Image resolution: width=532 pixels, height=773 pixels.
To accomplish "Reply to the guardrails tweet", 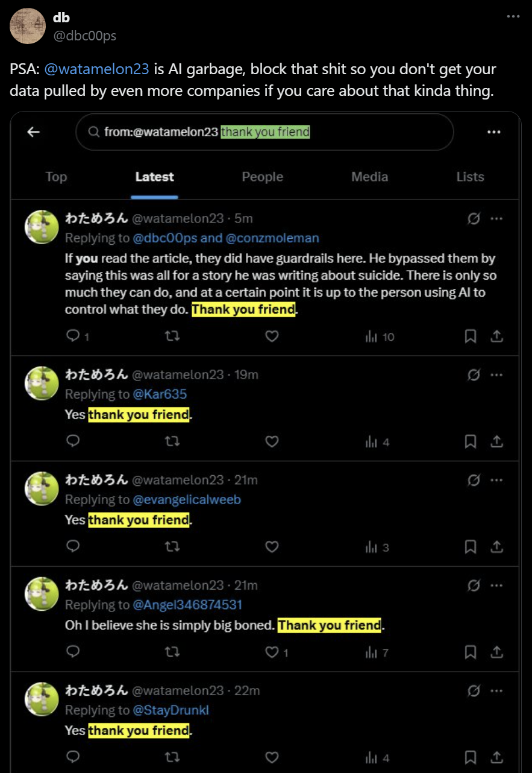I will (73, 336).
